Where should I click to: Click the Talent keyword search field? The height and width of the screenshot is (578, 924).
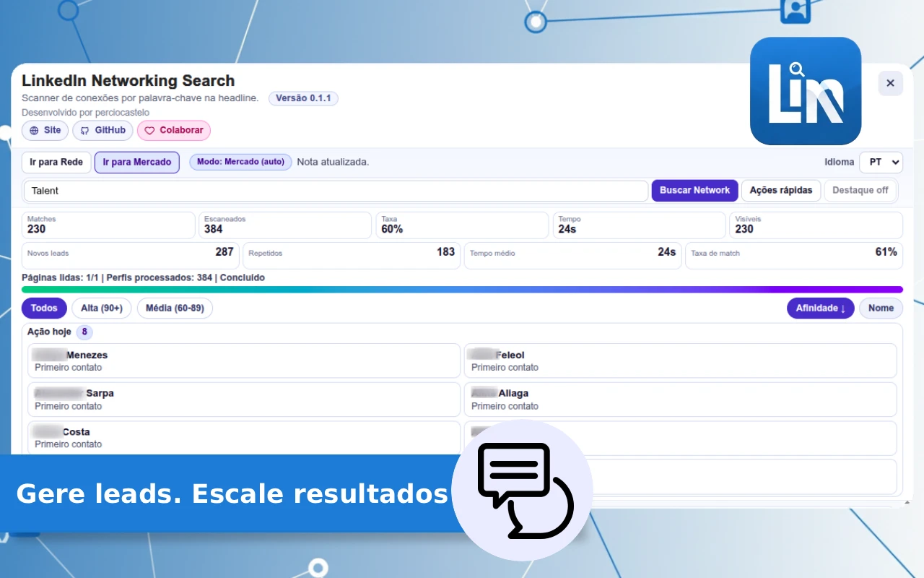click(x=336, y=191)
